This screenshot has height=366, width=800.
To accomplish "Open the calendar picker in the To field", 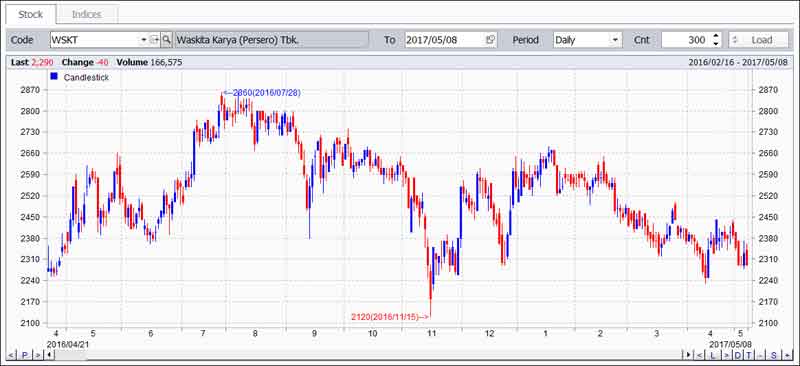I will [x=490, y=40].
